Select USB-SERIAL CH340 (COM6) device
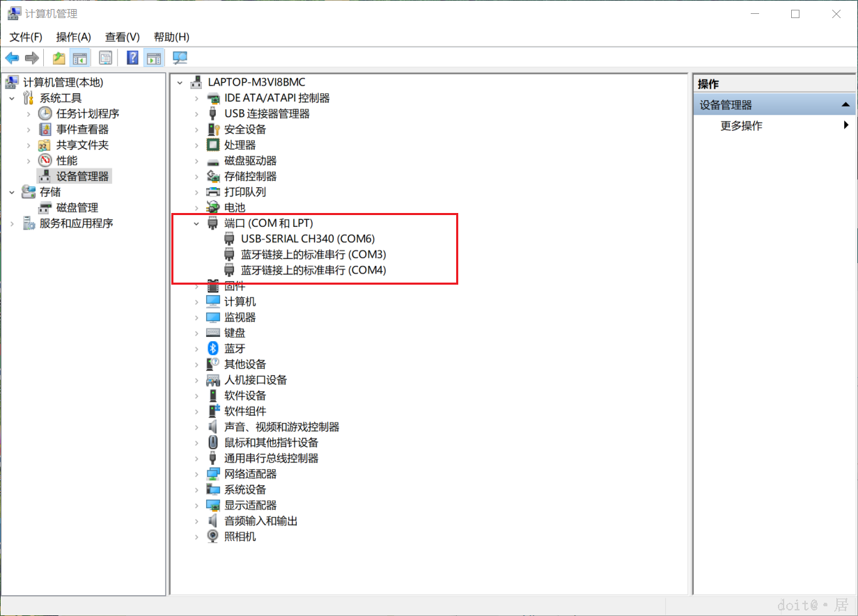Image resolution: width=858 pixels, height=616 pixels. (307, 239)
